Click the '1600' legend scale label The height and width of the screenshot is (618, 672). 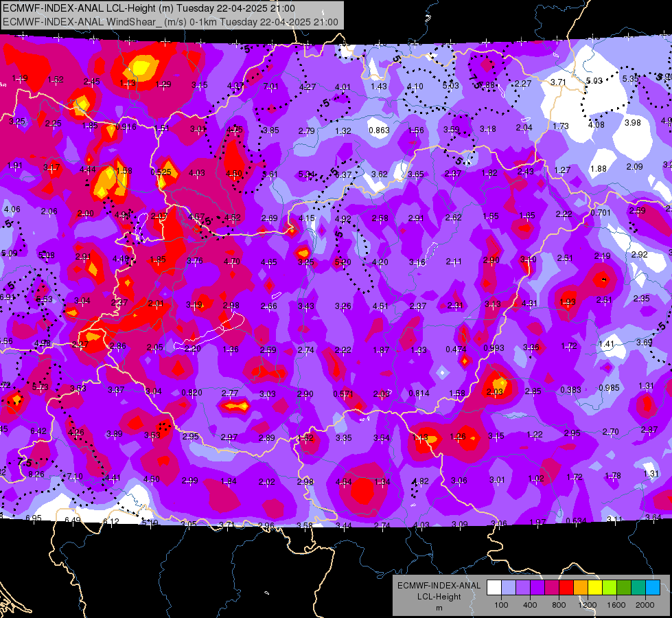coord(616,605)
